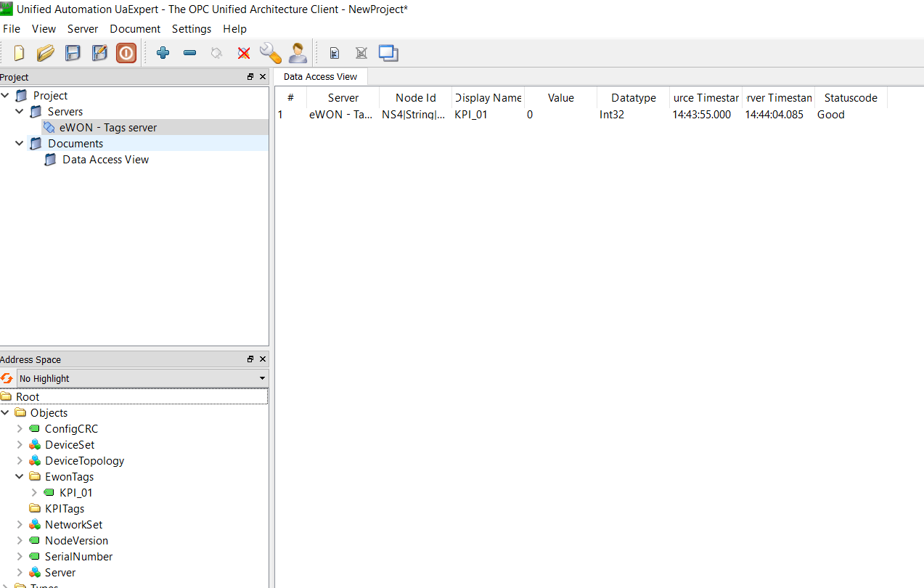
Task: Expand the DeviceSet node
Action: pyautogui.click(x=20, y=444)
